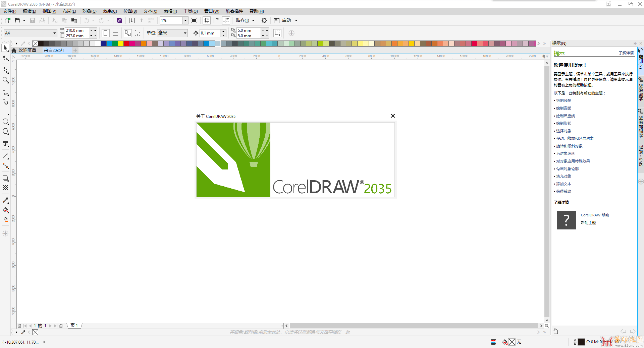
Task: Open Options via the gear icon
Action: (x=264, y=20)
